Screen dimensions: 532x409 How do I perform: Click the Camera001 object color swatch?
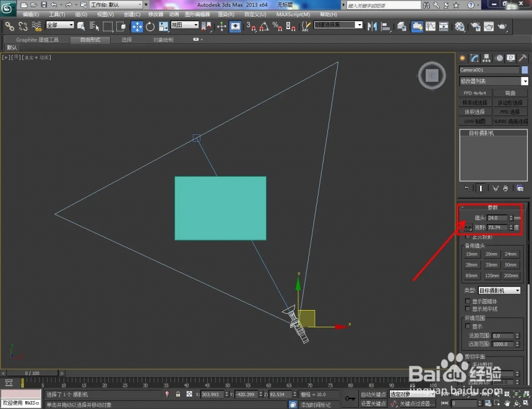525,70
